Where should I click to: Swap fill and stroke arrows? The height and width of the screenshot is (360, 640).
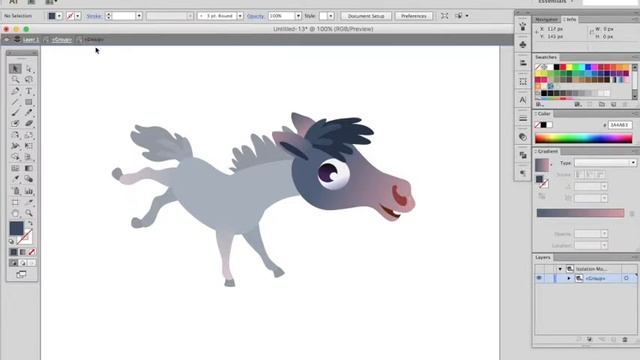pyautogui.click(x=30, y=224)
